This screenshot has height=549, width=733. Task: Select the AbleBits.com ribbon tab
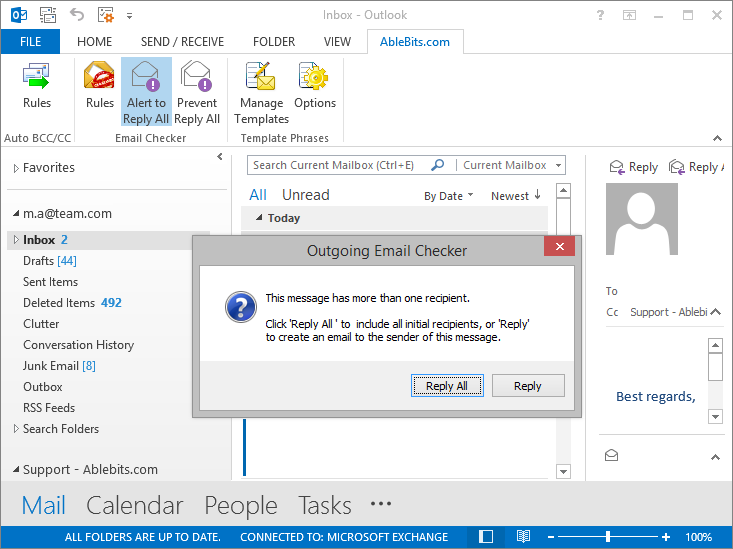tap(415, 42)
